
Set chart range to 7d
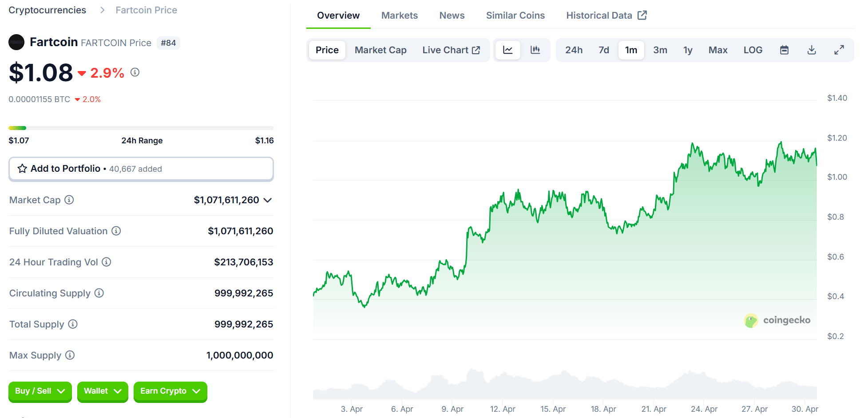coord(604,50)
